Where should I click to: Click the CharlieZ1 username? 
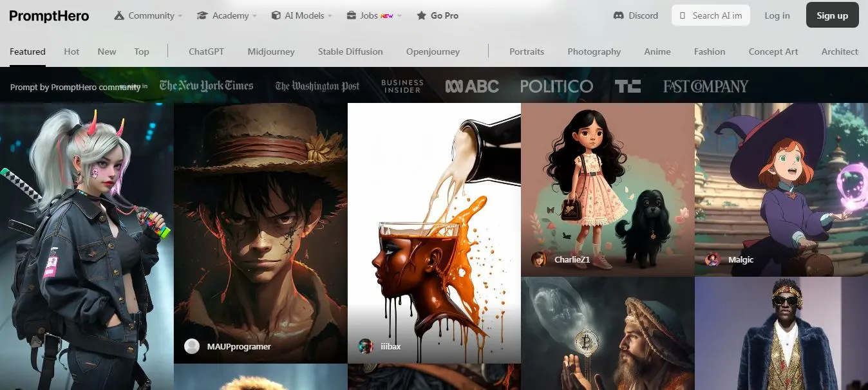pyautogui.click(x=572, y=260)
